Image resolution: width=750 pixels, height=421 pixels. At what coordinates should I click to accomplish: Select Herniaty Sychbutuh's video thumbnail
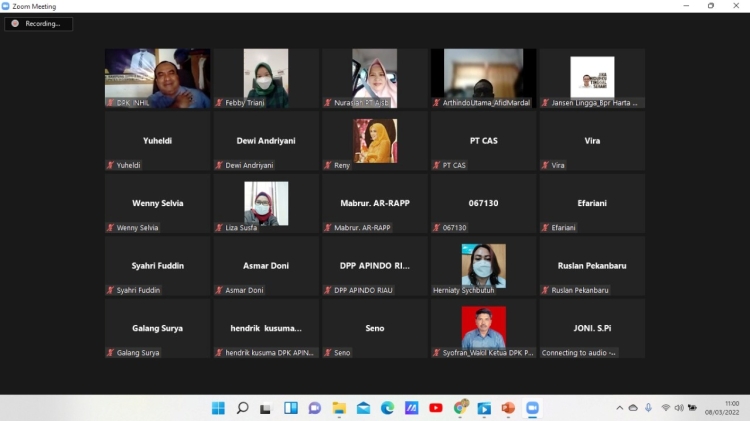483,266
